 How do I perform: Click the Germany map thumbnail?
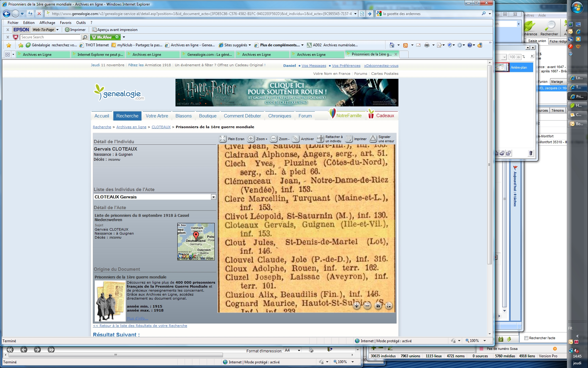pyautogui.click(x=196, y=242)
